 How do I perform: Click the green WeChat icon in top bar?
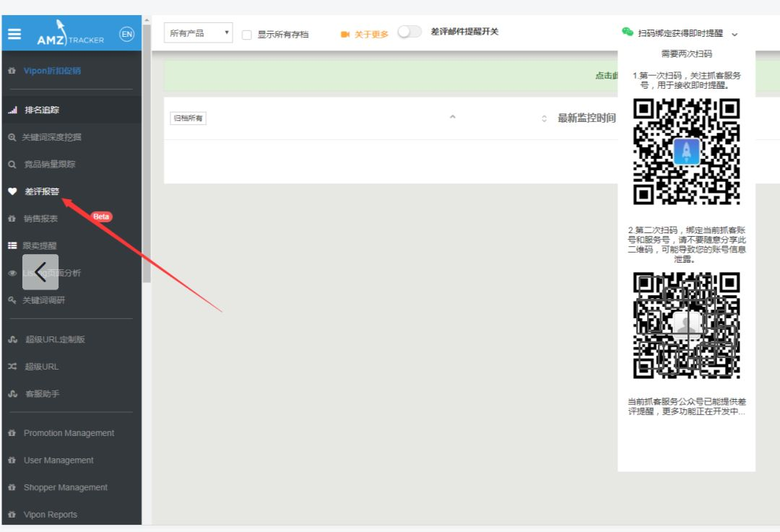click(628, 32)
